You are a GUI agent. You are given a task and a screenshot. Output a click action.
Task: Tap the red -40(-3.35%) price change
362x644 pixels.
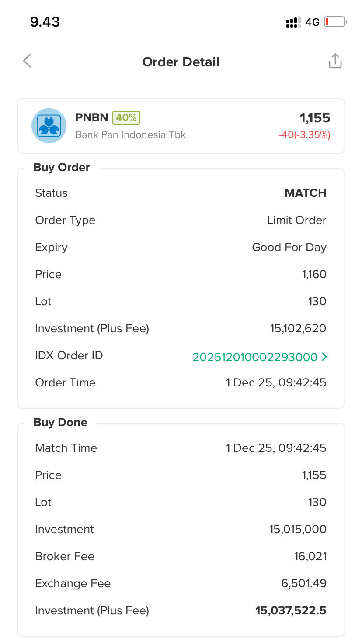point(304,135)
